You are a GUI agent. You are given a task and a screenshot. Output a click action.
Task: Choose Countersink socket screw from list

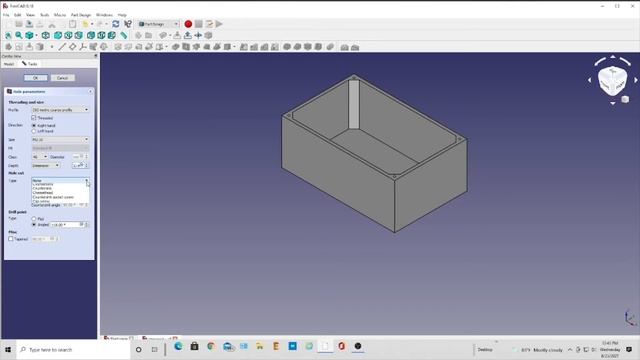[x=53, y=197]
